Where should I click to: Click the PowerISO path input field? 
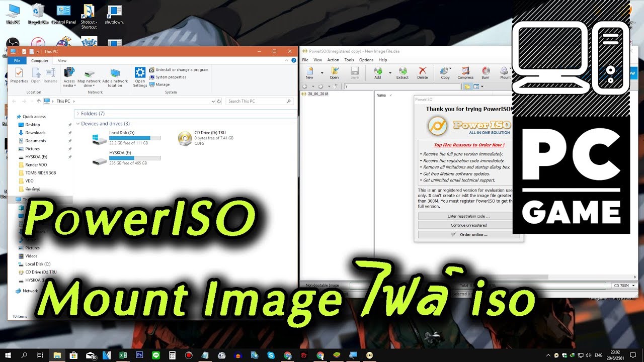[404, 86]
